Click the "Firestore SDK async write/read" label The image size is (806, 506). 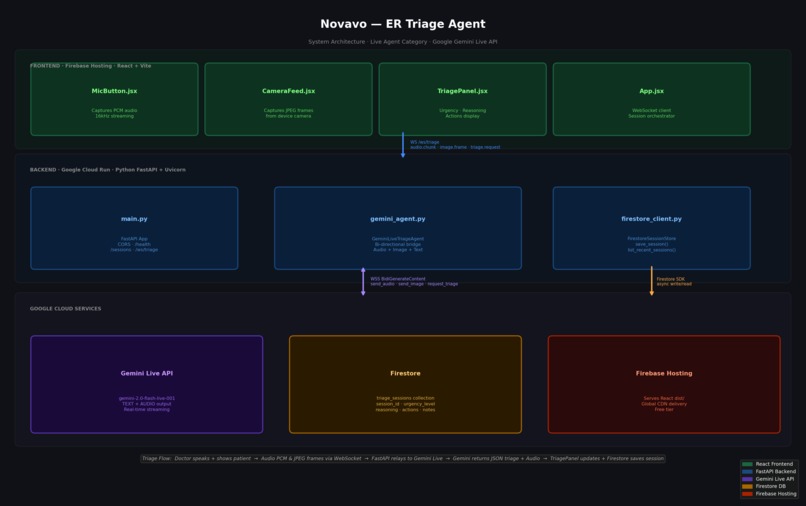pos(674,281)
